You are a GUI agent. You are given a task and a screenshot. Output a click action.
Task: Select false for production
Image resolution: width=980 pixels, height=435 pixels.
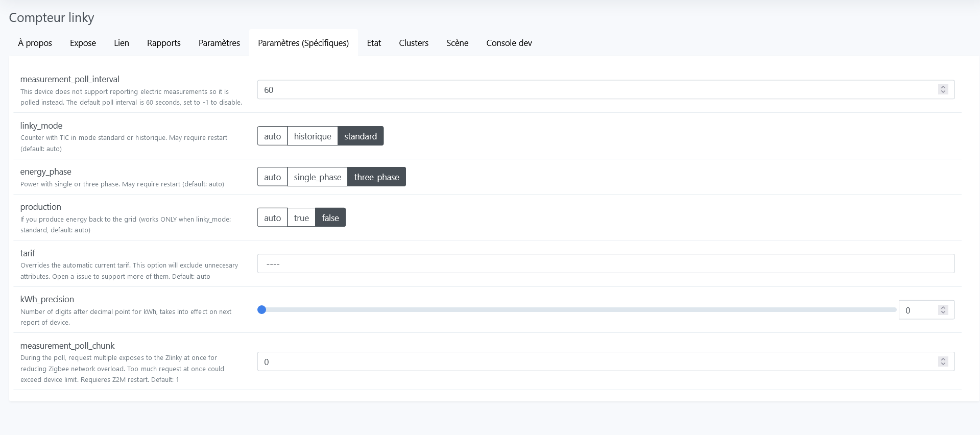tap(330, 218)
